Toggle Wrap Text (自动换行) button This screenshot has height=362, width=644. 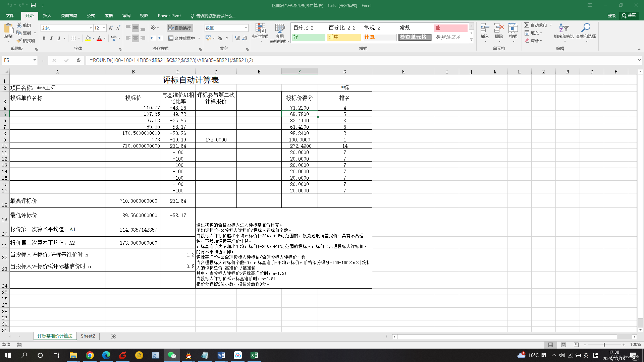(180, 28)
